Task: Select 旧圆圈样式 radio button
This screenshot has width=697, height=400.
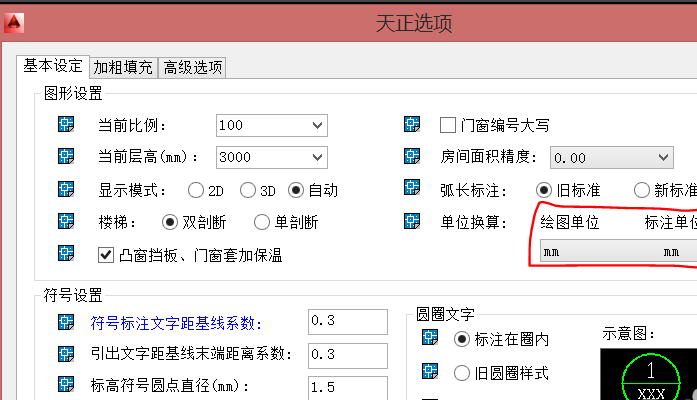Action: coord(462,373)
